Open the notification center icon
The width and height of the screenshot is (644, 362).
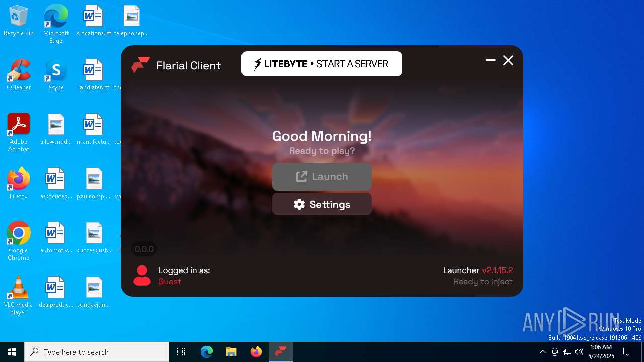click(x=627, y=352)
